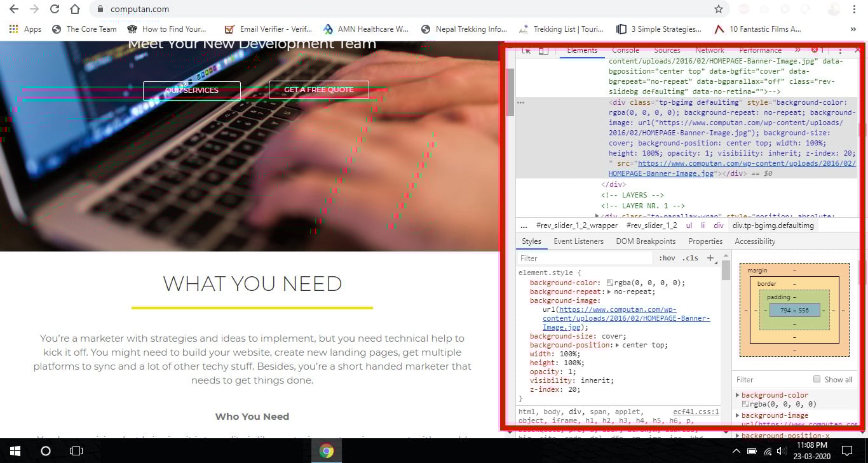This screenshot has width=868, height=463.
Task: Open the DevTools three-dot customize menu
Action: 841,50
